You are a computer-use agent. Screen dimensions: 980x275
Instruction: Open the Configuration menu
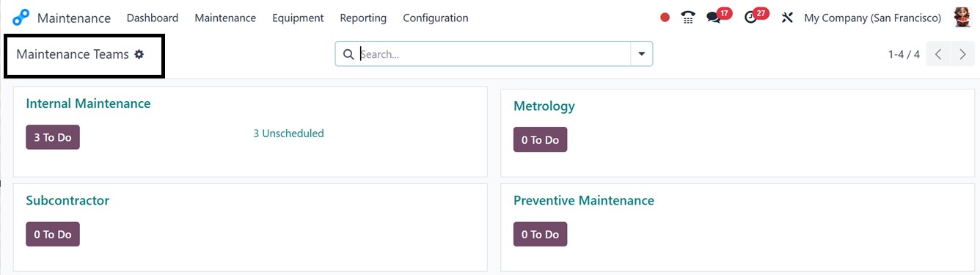436,18
